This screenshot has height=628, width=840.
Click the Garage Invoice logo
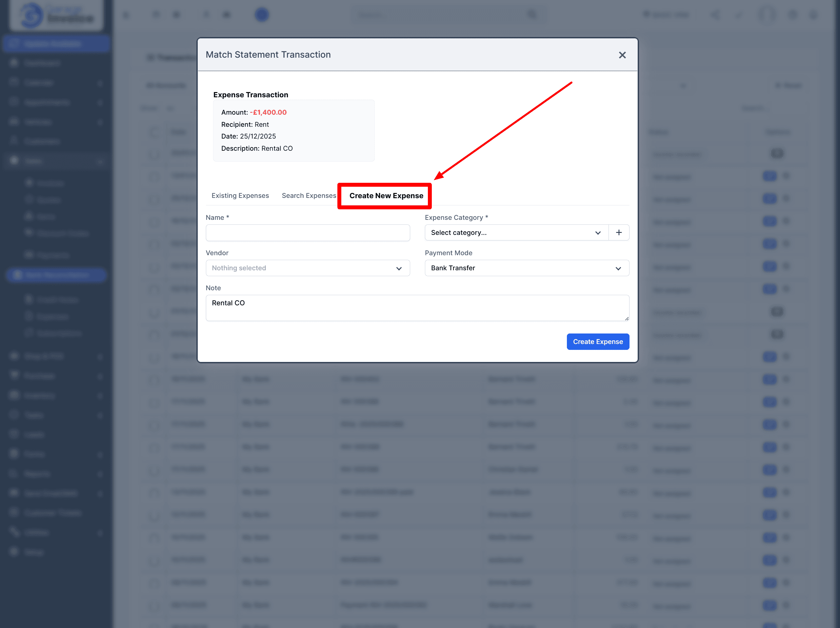56,15
